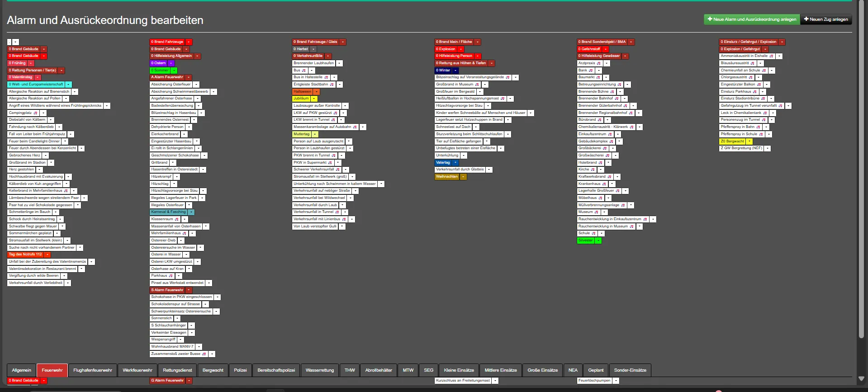Click the building icon beside Klassenraum

(x=176, y=219)
